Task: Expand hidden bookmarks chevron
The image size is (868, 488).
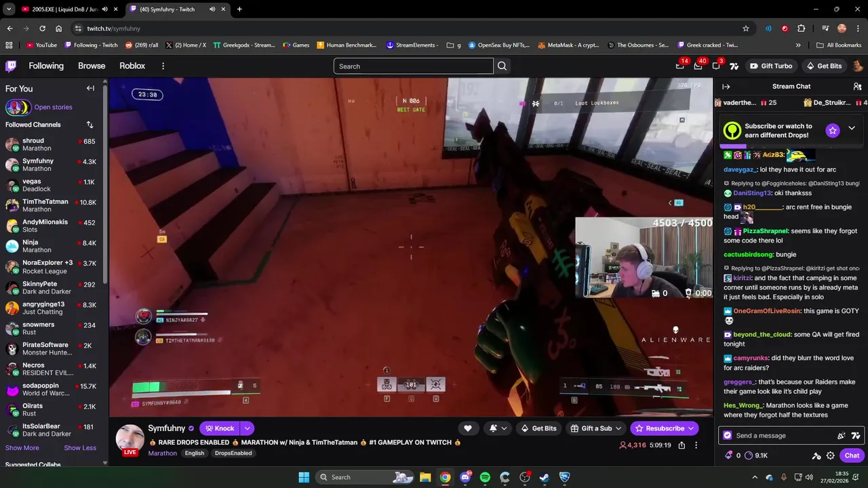Action: tap(798, 45)
